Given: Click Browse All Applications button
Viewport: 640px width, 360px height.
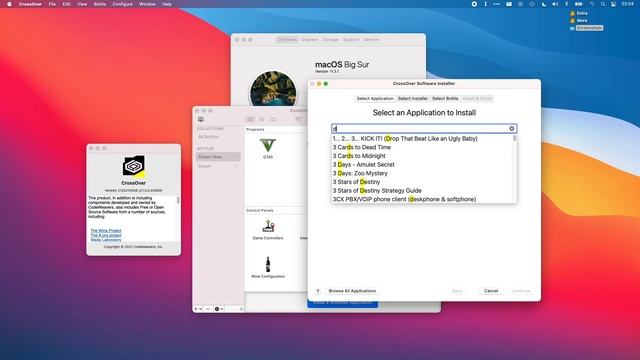Looking at the screenshot, I should pyautogui.click(x=352, y=291).
